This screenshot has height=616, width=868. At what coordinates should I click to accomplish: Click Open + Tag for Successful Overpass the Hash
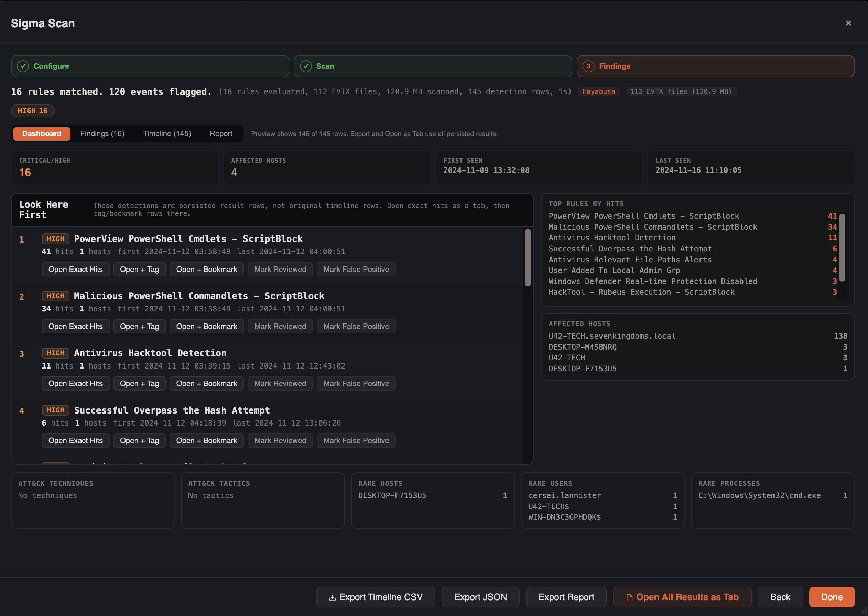140,441
